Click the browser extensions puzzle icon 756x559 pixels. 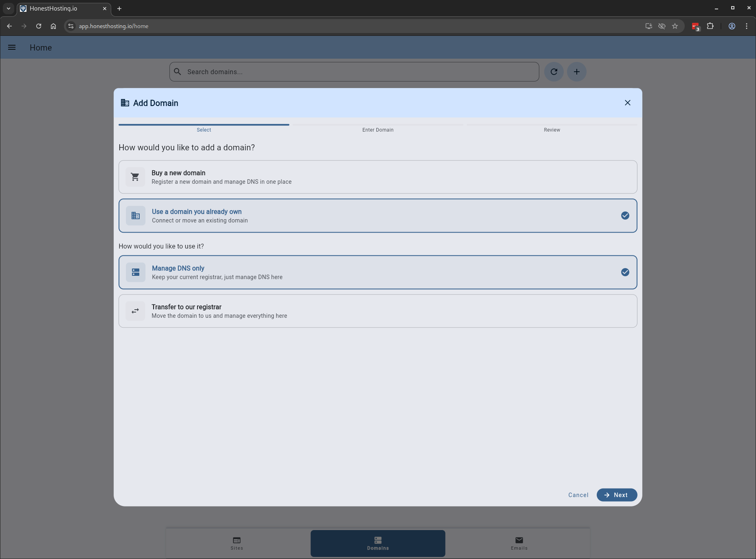pyautogui.click(x=710, y=26)
